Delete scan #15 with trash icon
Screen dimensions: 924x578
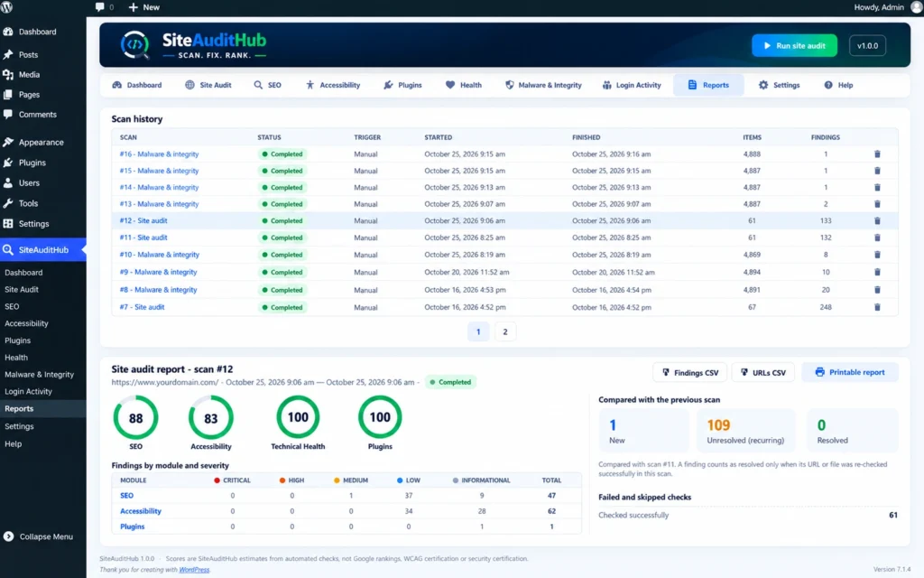click(x=877, y=171)
